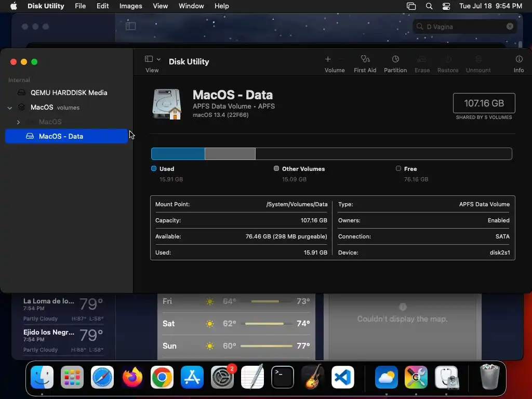The width and height of the screenshot is (532, 399).
Task: Select Ejido los Negr... in Weather list
Action: point(63,340)
